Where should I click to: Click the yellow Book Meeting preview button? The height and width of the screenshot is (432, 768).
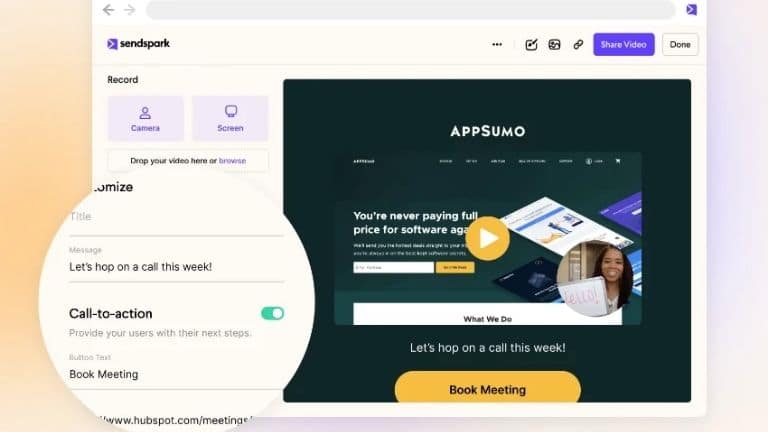pos(487,388)
